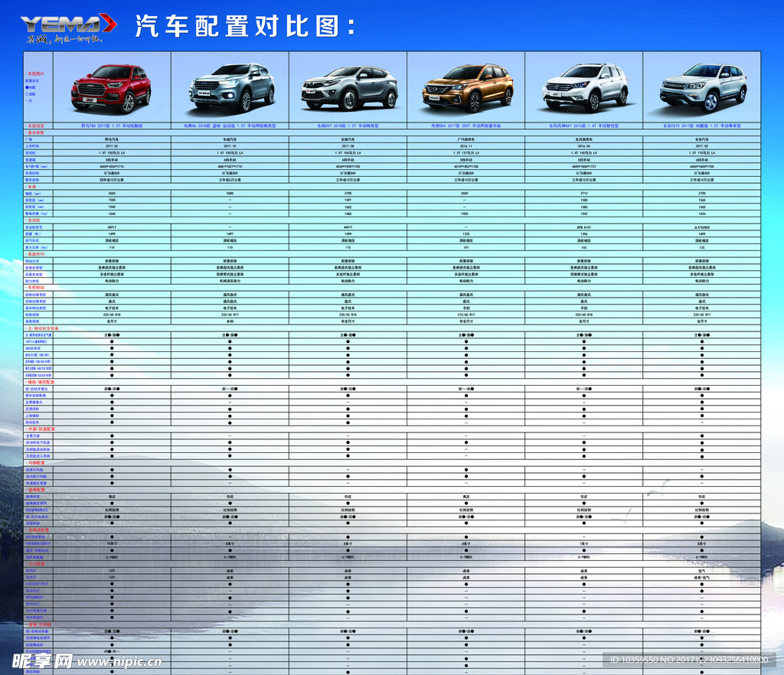Click warranty cell 三年或6万公里
Screen dimensions: 784x675
point(230,180)
